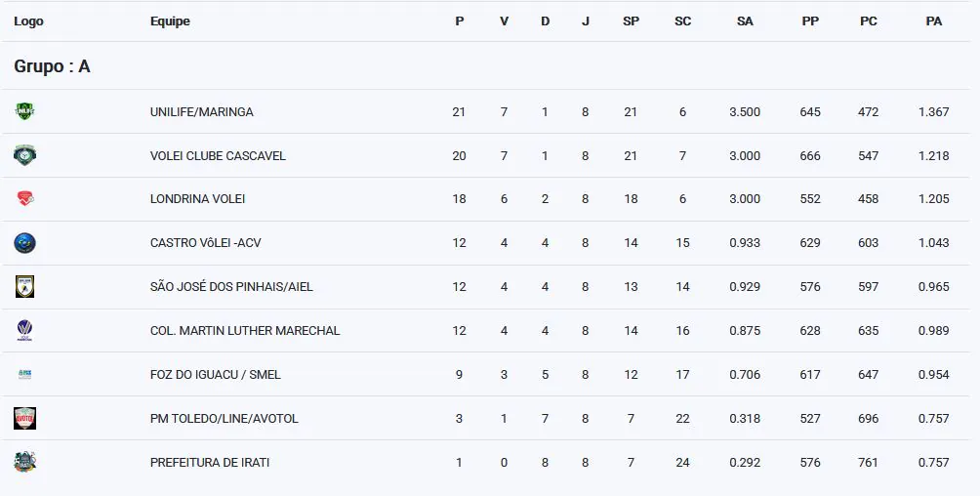The image size is (980, 496).
Task: Select the LONDRINA VOLEI team name
Action: pyautogui.click(x=197, y=199)
